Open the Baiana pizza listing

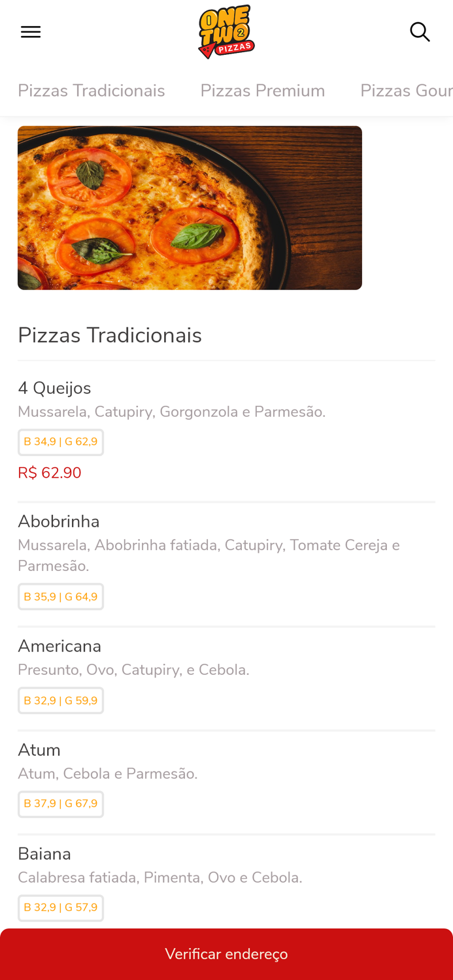[x=44, y=853]
